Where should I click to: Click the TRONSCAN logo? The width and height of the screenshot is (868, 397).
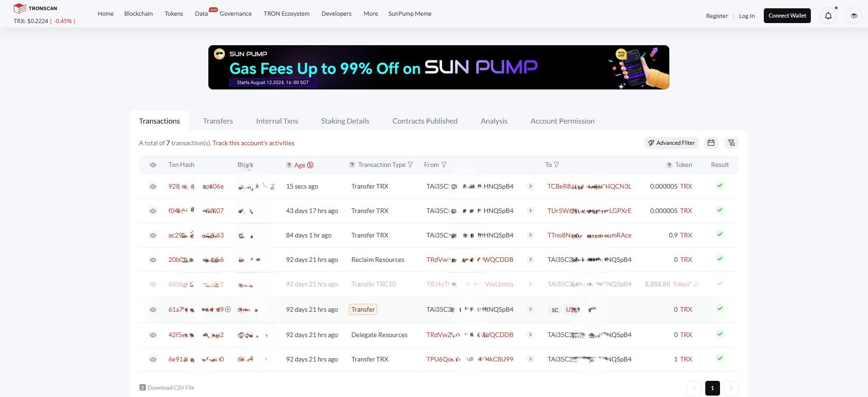[x=35, y=8]
